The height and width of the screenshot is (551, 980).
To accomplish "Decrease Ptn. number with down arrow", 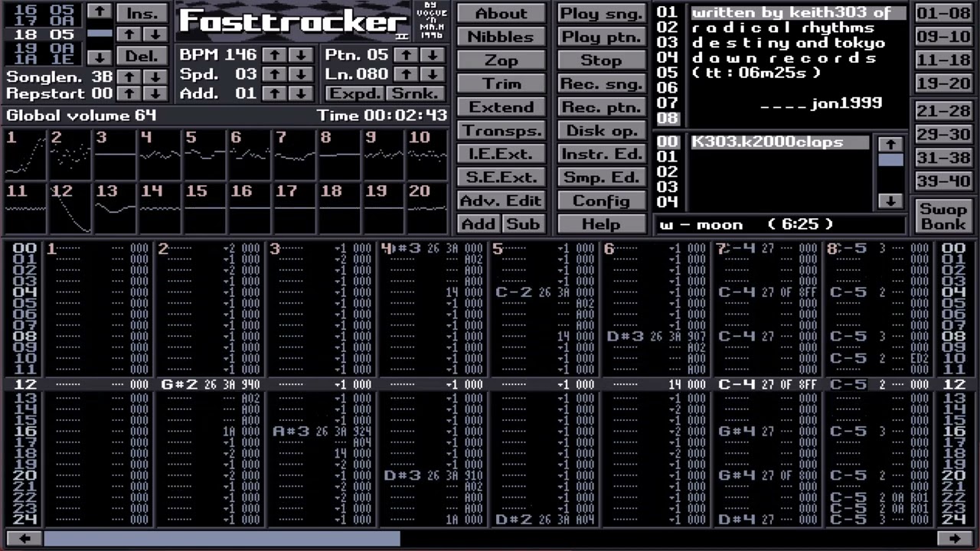I will click(x=433, y=55).
